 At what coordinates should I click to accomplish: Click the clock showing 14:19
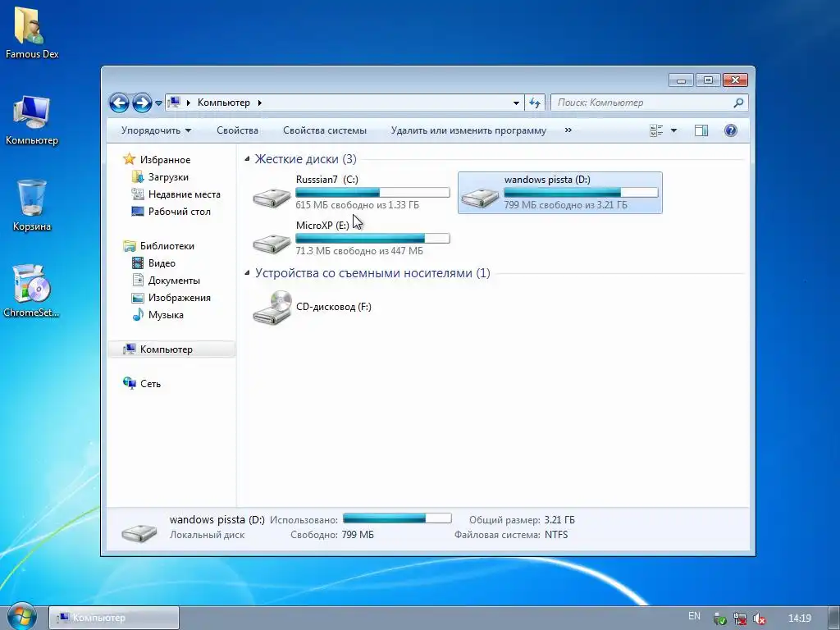[x=799, y=619]
